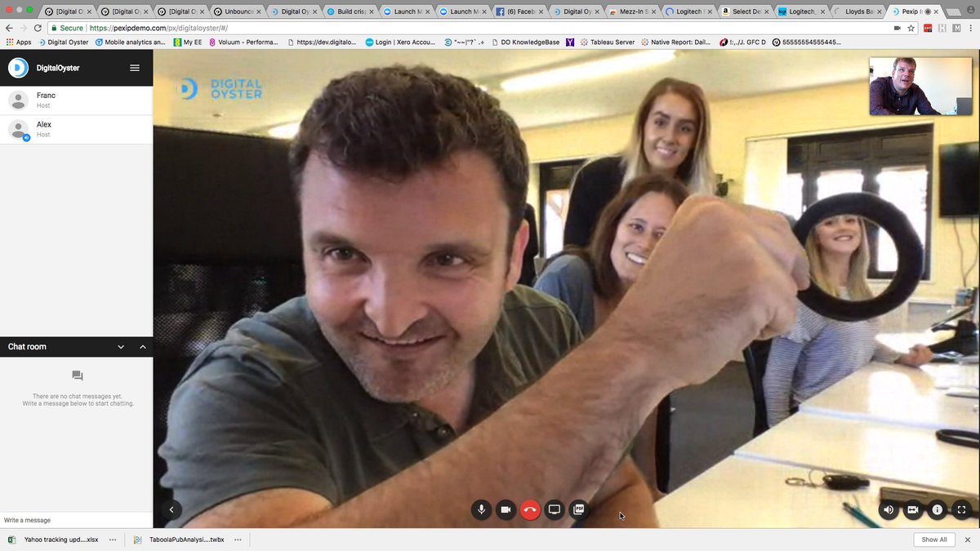Open the Tableau Server bookmark
Viewport: 980px width, 551px height.
pyautogui.click(x=607, y=42)
